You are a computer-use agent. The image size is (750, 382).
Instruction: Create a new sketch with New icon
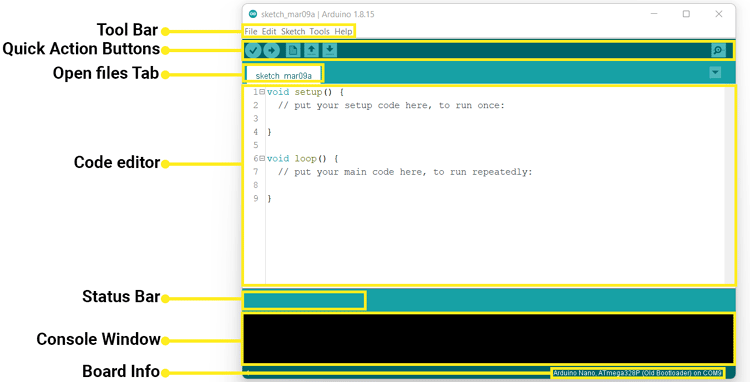293,50
